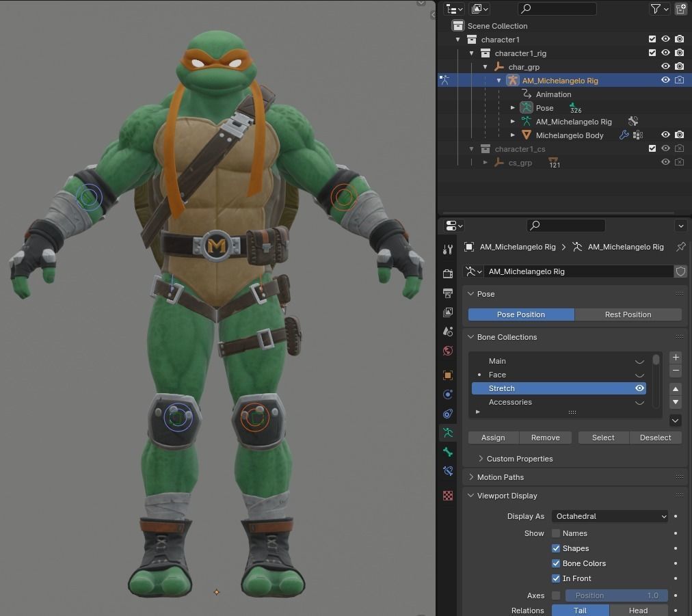Open the View Layer properties tab

click(447, 312)
